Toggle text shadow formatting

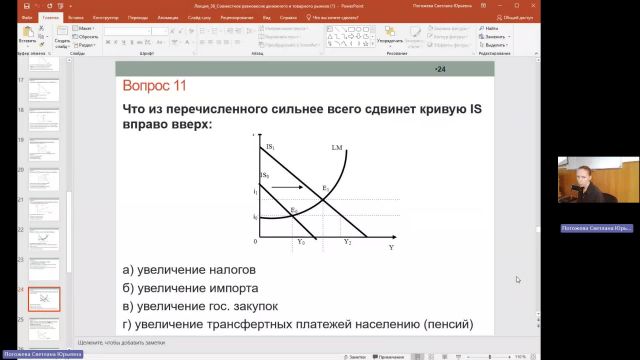coord(132,42)
